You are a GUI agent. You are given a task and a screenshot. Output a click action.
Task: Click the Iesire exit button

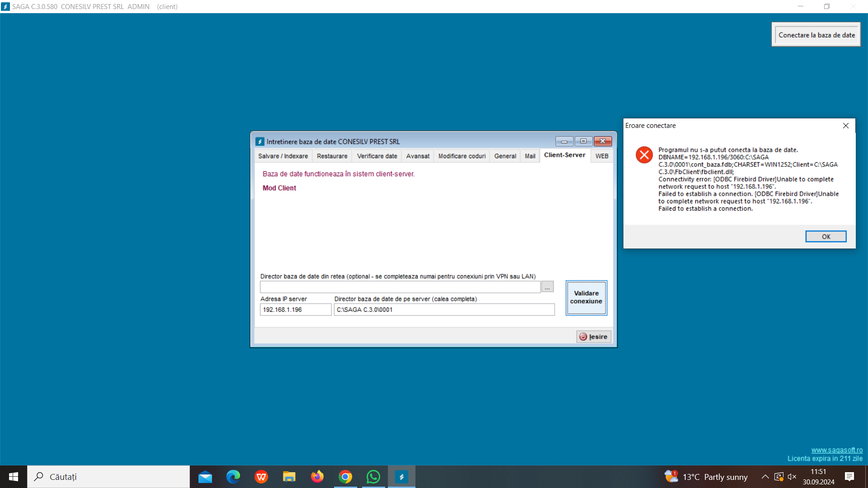[x=594, y=337]
